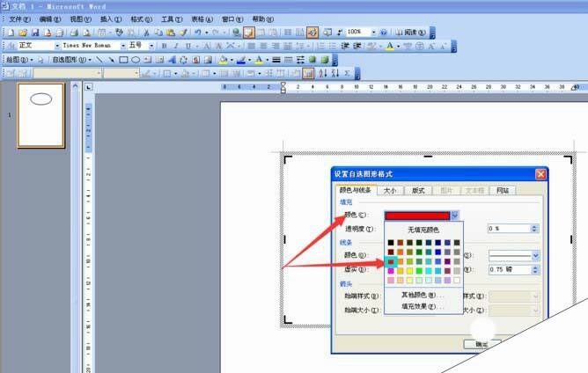The width and height of the screenshot is (588, 373).
Task: Click the Cut scissors icon
Action: coord(147,33)
